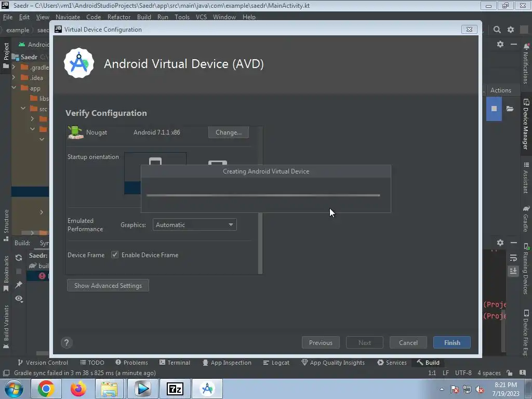Toggle the eye view icon in Build panel
Image resolution: width=532 pixels, height=399 pixels.
coord(19,299)
